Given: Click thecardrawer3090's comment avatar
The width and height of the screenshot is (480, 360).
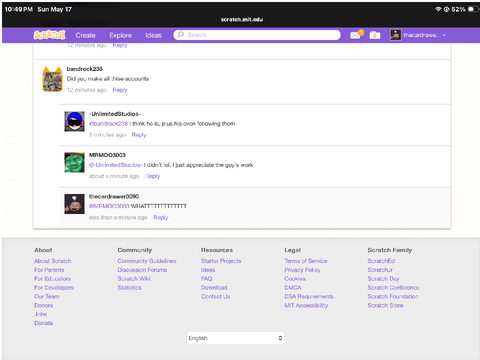Looking at the screenshot, I should pos(74,204).
